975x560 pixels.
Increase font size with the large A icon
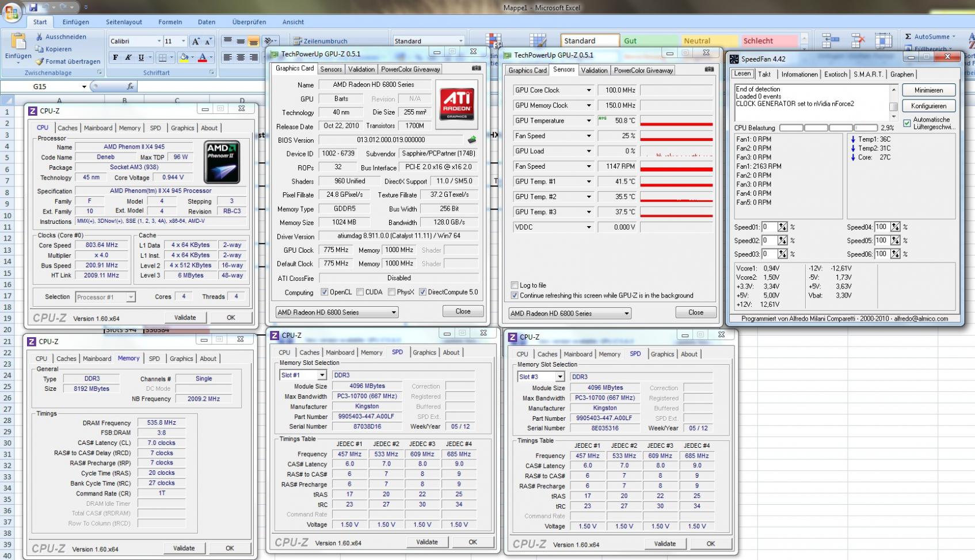pos(196,41)
